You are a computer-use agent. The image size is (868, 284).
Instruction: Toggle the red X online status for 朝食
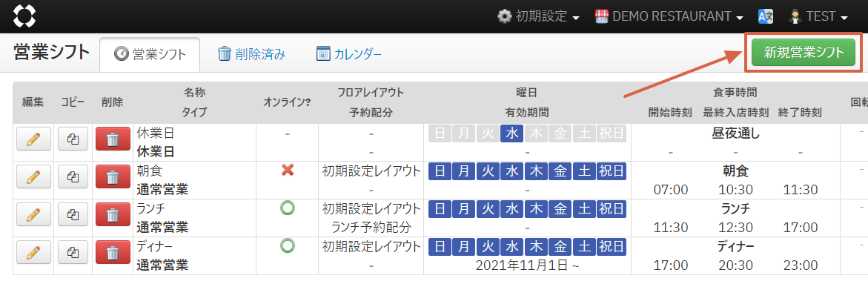[288, 171]
